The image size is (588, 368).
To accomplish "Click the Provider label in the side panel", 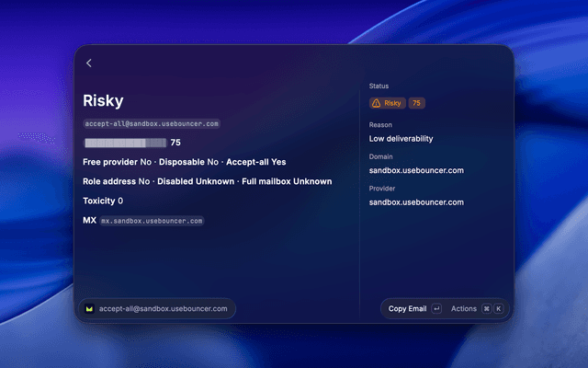I will click(x=382, y=189).
